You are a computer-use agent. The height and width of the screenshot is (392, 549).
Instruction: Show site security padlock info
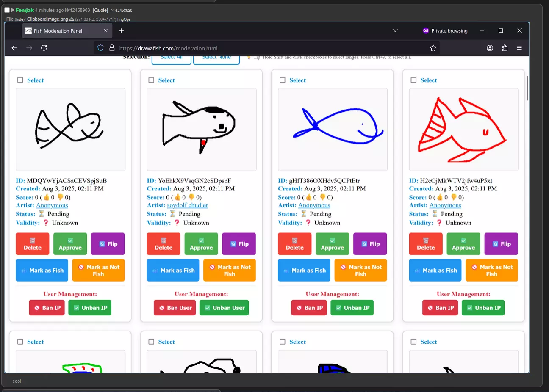112,48
